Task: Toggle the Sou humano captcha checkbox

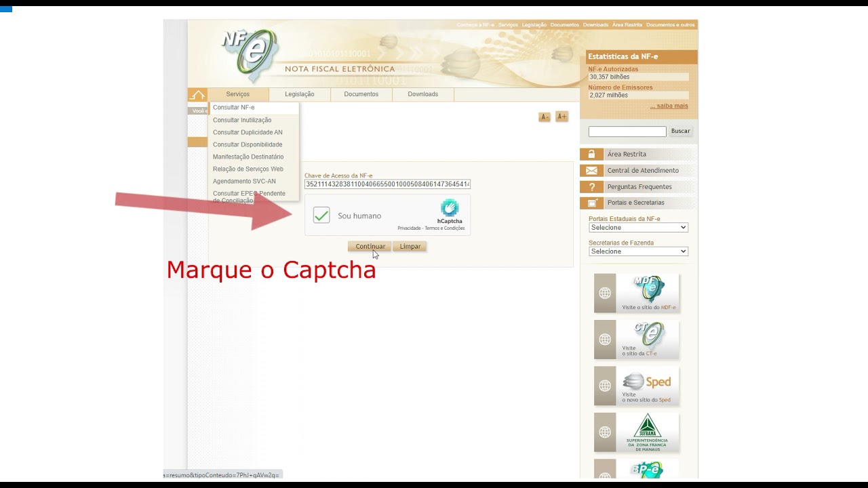Action: [321, 216]
